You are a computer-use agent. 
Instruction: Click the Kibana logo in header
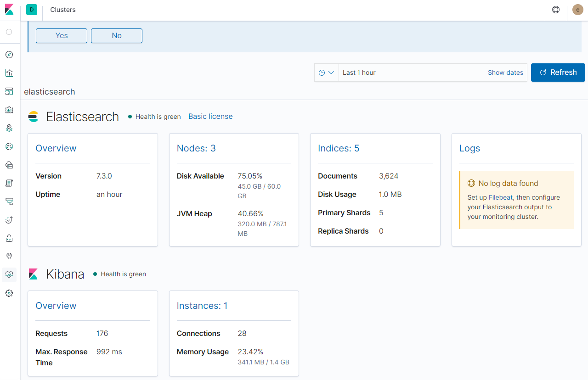coord(9,9)
